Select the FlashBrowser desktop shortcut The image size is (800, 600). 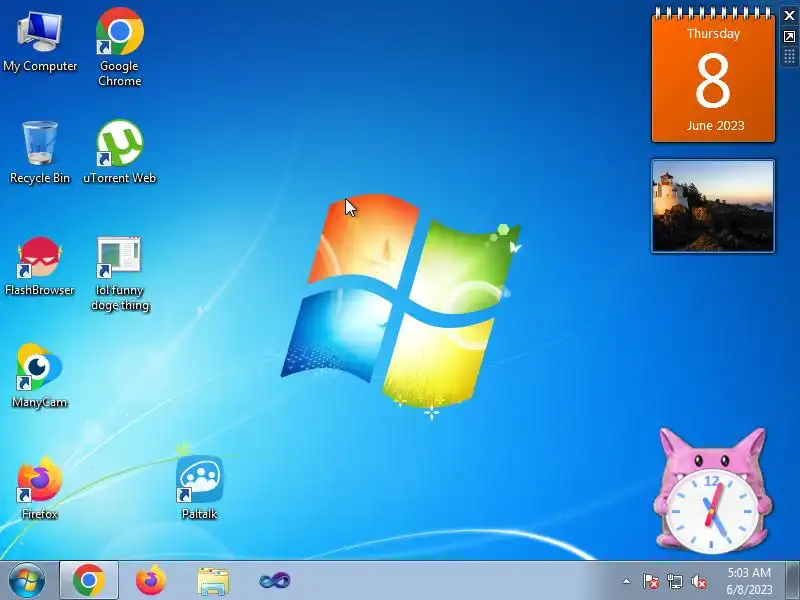[40, 266]
